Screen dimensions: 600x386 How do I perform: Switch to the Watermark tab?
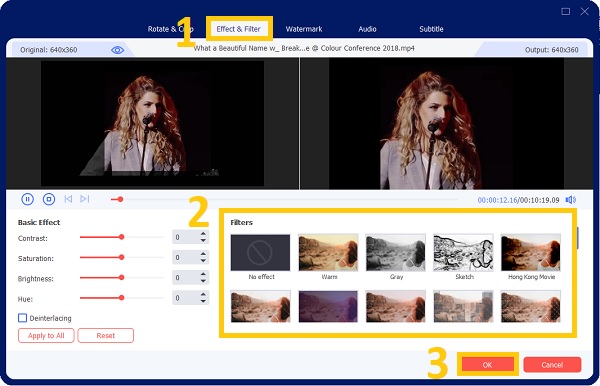304,29
